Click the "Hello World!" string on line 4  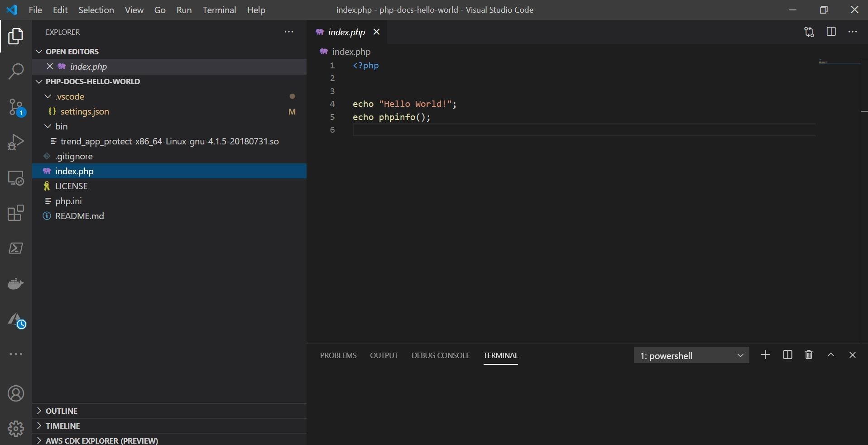[x=415, y=104]
